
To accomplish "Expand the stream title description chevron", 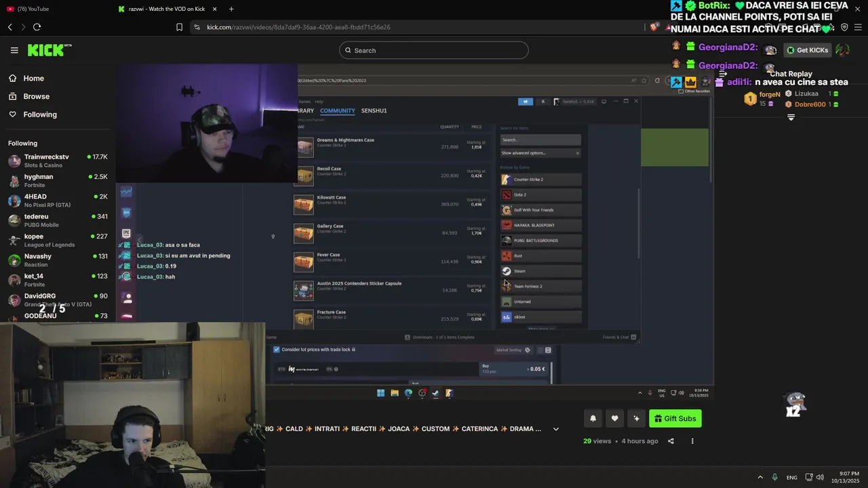I will (x=556, y=429).
